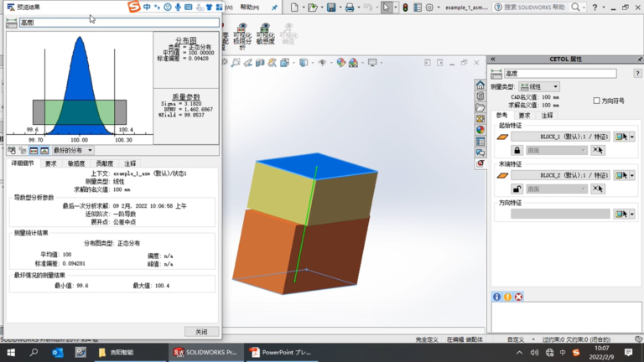Click first icon in results chart toolbar

[x=12, y=151]
